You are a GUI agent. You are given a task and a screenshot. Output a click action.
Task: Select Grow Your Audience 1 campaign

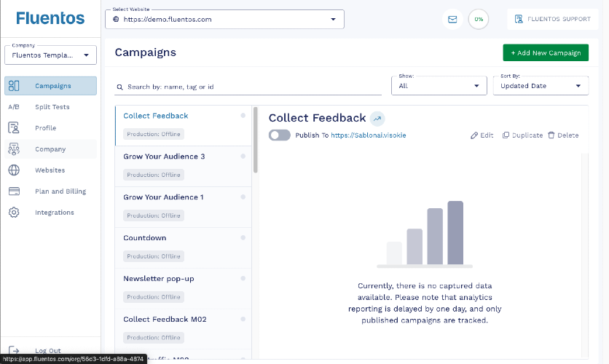pos(184,207)
